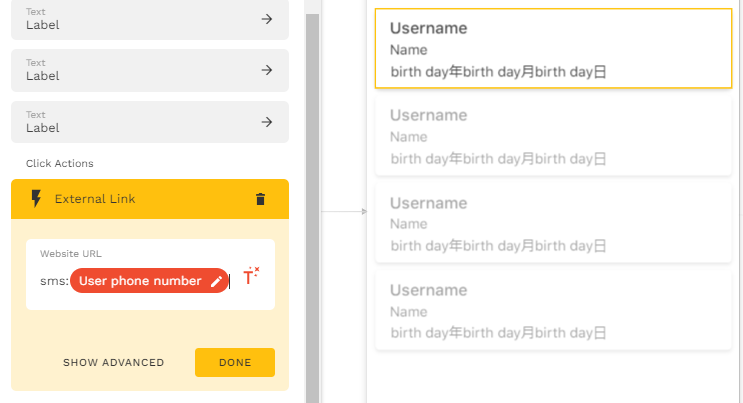Delete the External Link action via trash icon

pyautogui.click(x=260, y=199)
